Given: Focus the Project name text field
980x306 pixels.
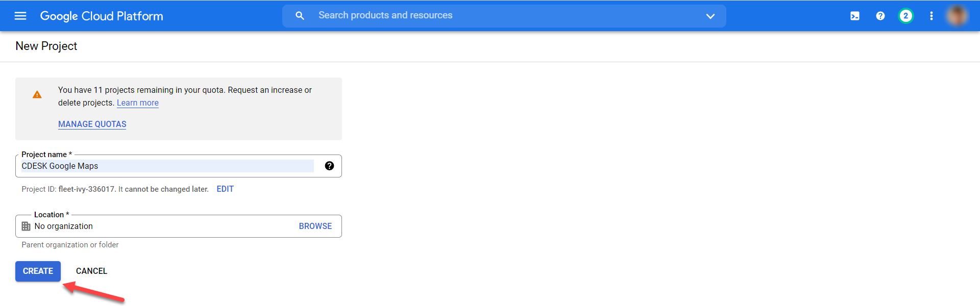Looking at the screenshot, I should [167, 166].
